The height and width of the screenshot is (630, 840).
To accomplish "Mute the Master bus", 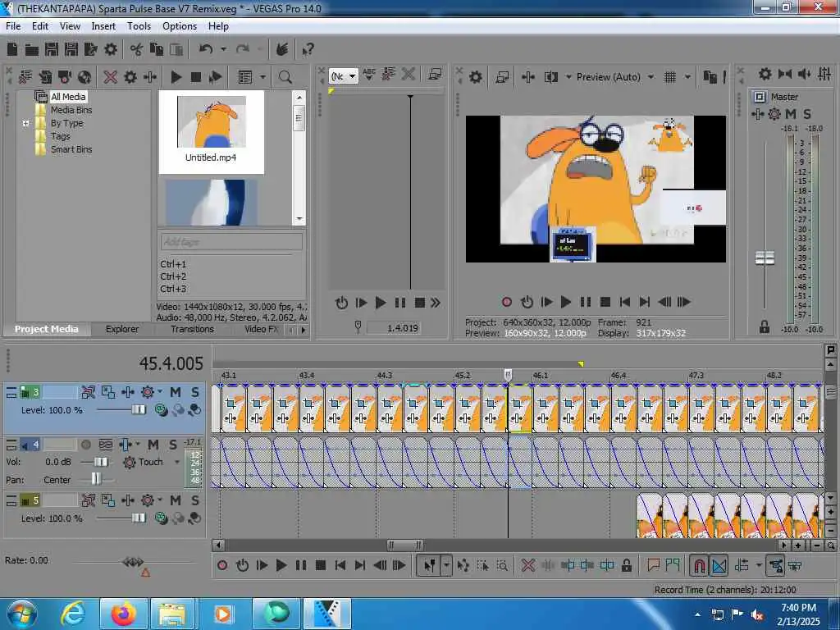I will 791,113.
